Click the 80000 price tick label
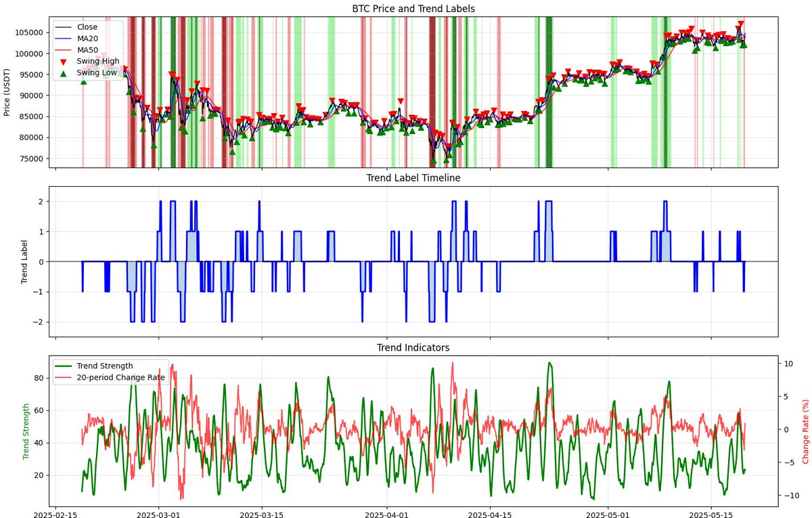This screenshot has width=812, height=518. 32,137
